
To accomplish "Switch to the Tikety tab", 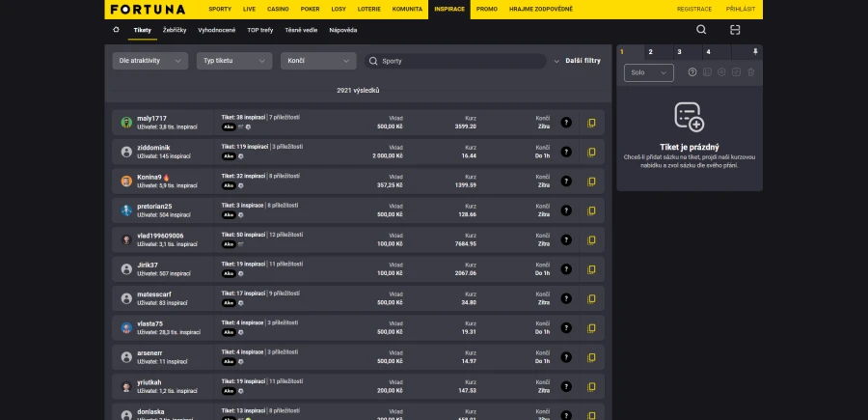I will [x=143, y=30].
